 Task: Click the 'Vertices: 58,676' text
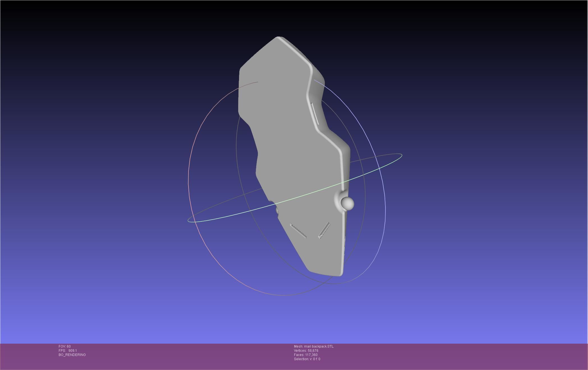tap(306, 351)
